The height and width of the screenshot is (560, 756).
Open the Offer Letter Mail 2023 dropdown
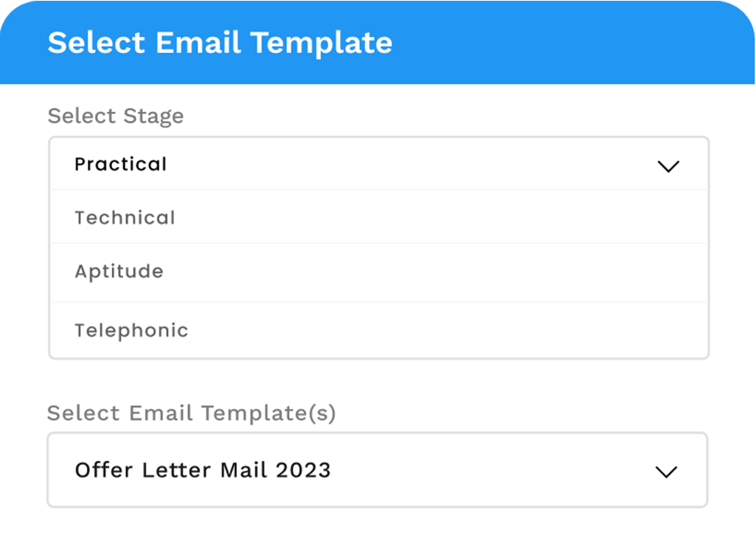point(377,470)
